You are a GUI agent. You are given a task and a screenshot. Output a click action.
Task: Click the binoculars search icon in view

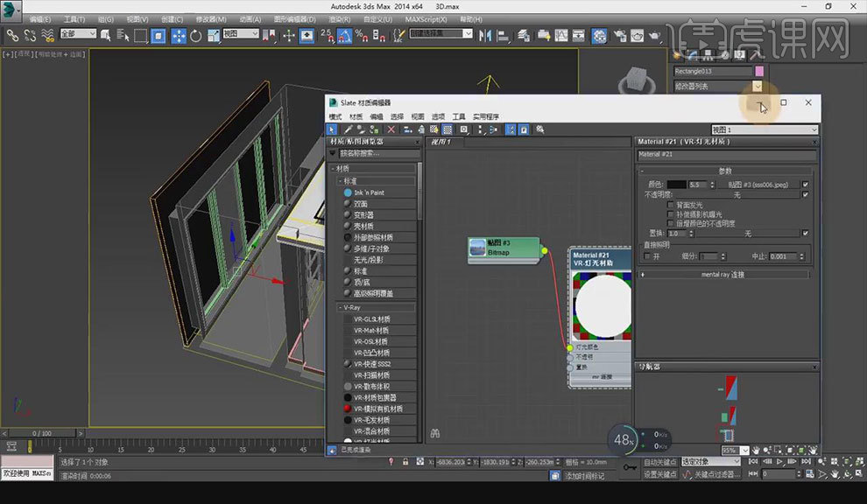point(435,434)
